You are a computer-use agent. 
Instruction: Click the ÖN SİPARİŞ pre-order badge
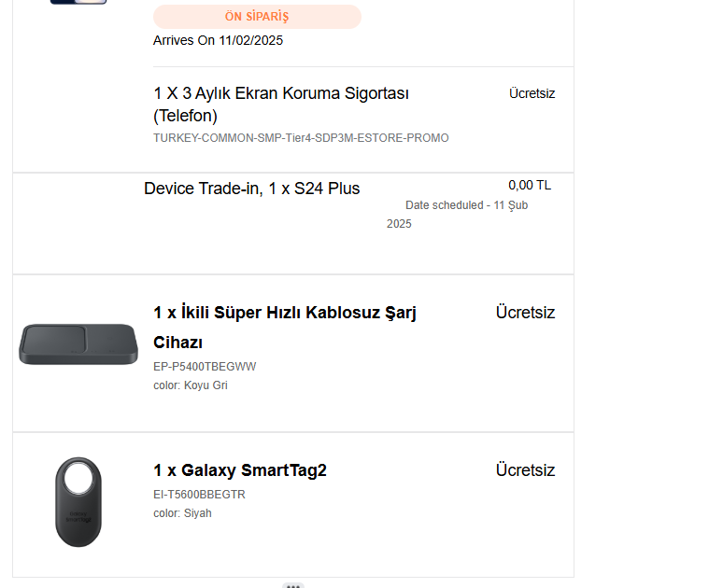coord(257,17)
